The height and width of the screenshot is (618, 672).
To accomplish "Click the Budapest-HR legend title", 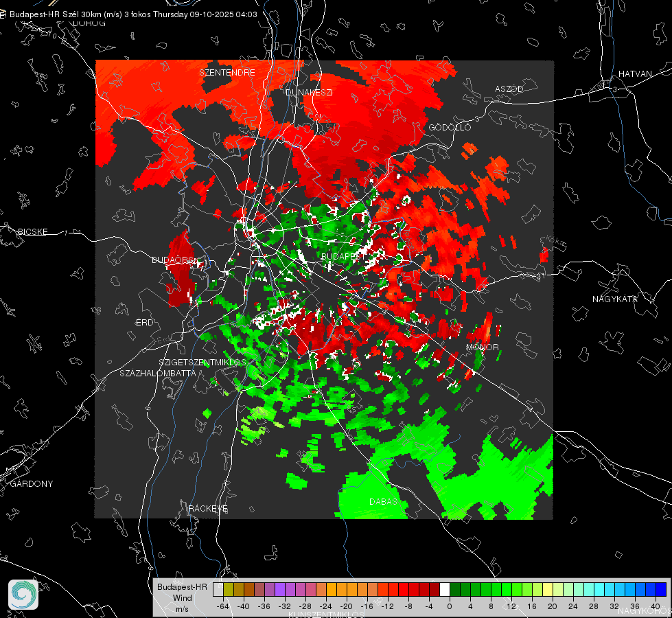I will click(182, 587).
